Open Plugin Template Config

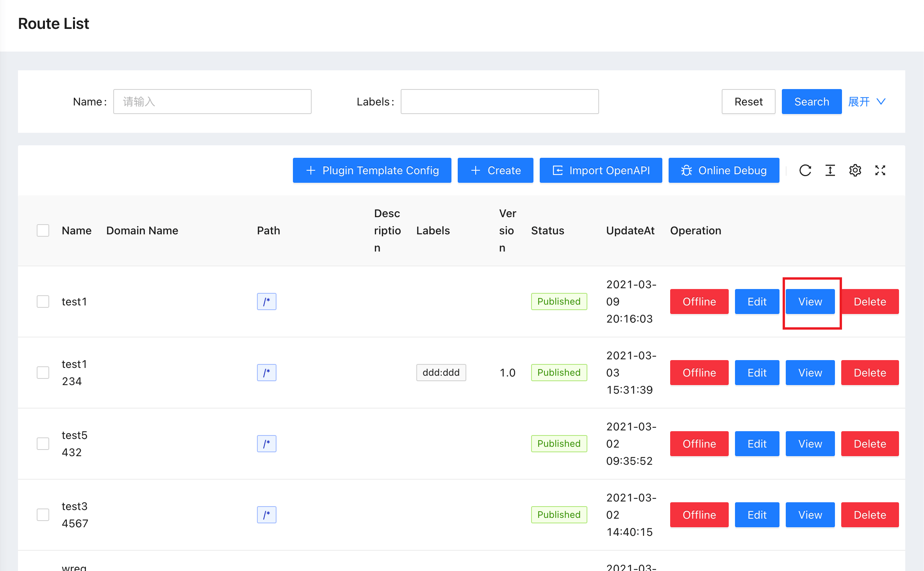(x=372, y=170)
